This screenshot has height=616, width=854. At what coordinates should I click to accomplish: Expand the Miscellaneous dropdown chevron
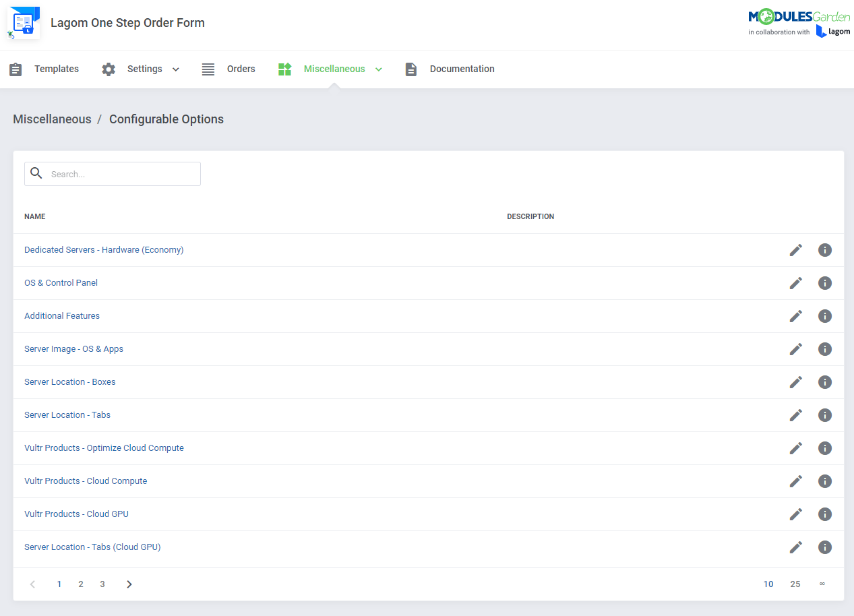click(x=379, y=69)
